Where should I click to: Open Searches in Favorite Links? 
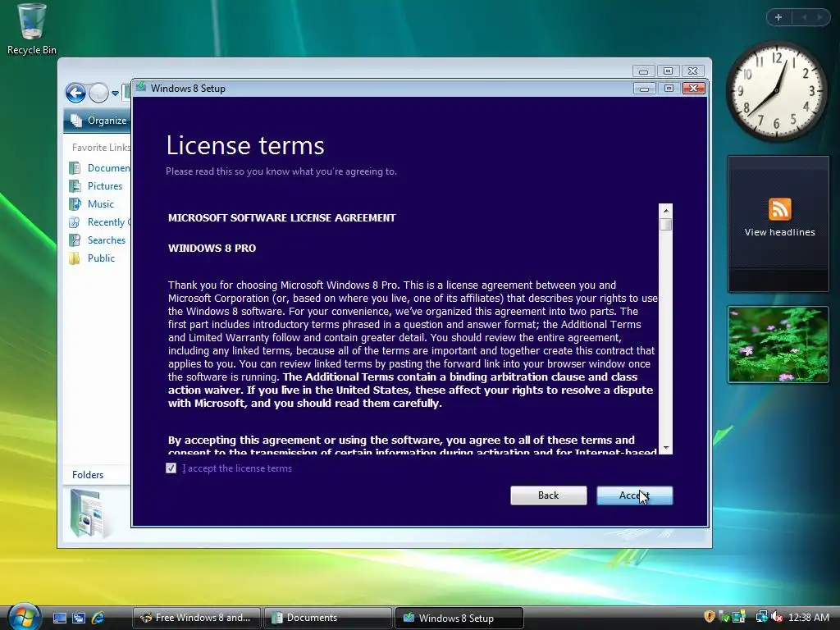[x=107, y=240]
